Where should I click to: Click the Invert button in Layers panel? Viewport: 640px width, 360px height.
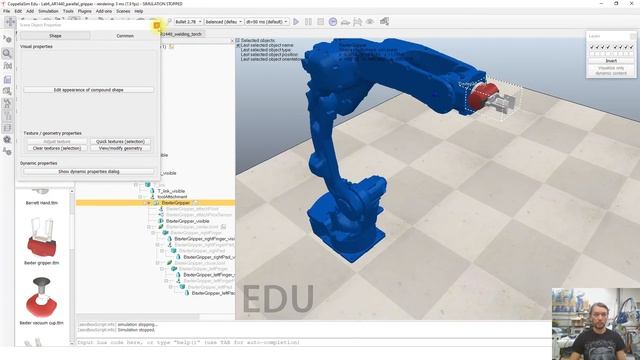[611, 60]
